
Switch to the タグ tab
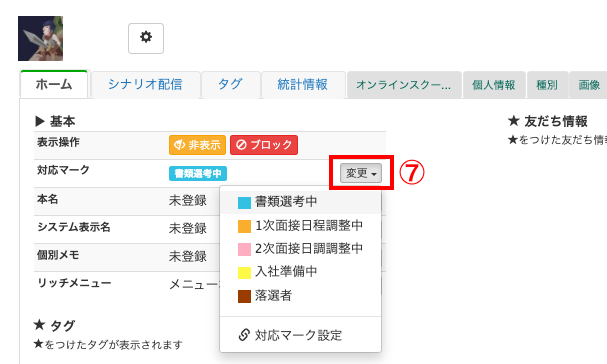point(230,84)
